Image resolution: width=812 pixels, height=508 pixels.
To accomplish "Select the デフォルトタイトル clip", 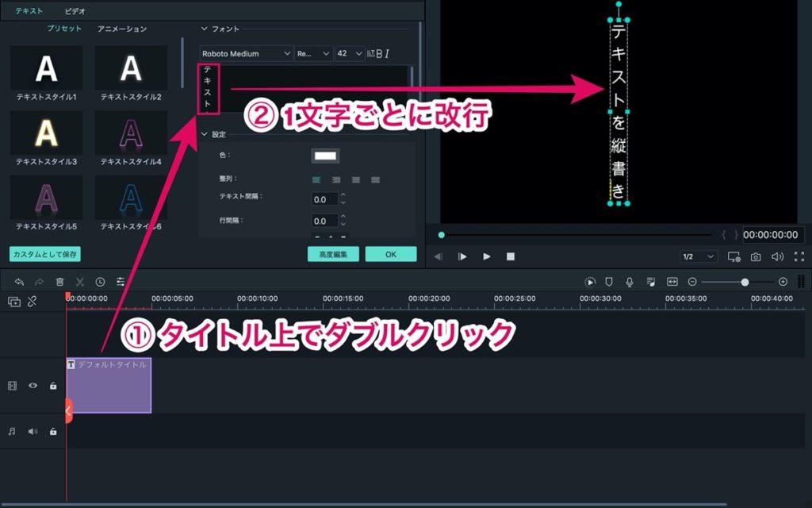I will (x=109, y=385).
